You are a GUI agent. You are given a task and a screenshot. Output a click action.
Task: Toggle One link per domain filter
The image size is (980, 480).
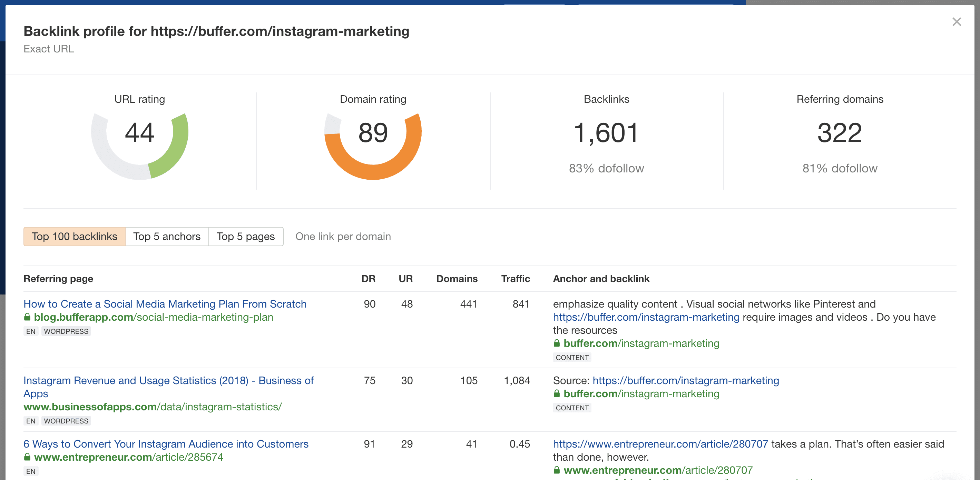[x=343, y=237]
